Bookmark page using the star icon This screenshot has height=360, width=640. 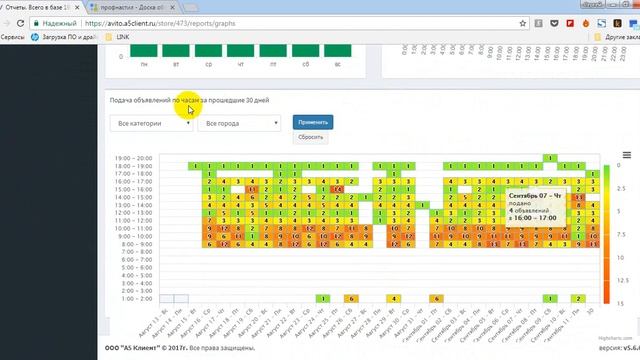(522, 23)
